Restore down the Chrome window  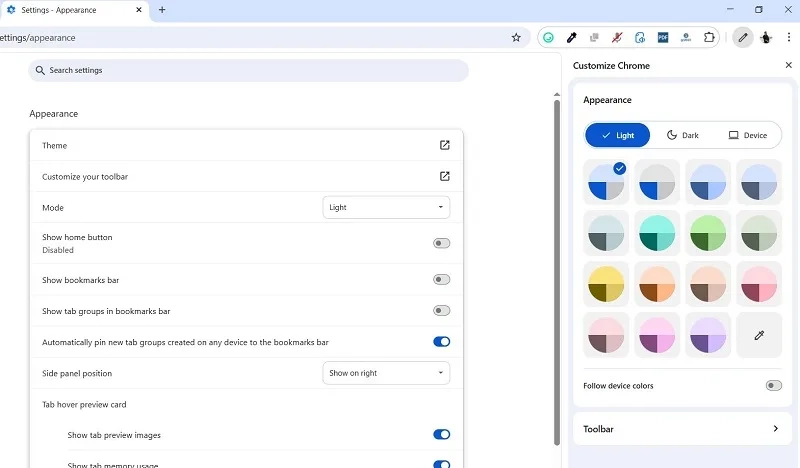759,9
